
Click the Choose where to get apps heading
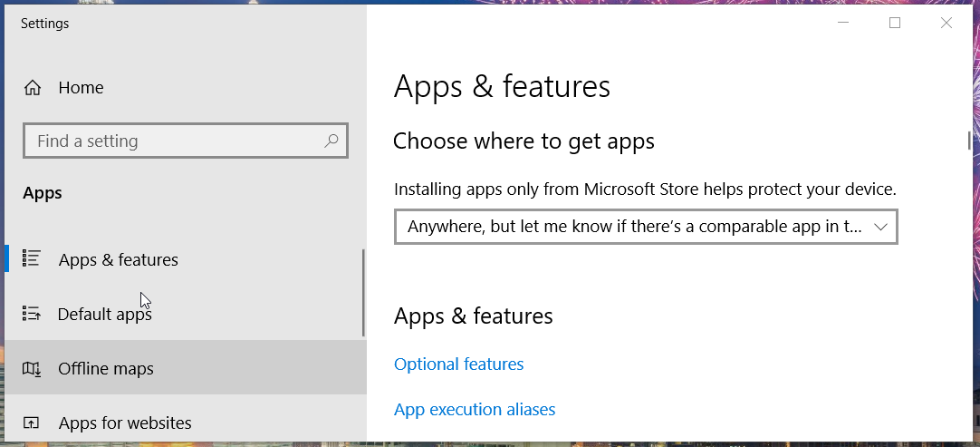[524, 141]
